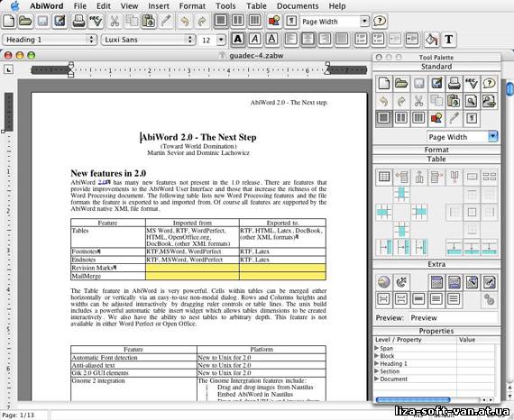Toggle show paragraph marks in main toolbar

coord(291,22)
